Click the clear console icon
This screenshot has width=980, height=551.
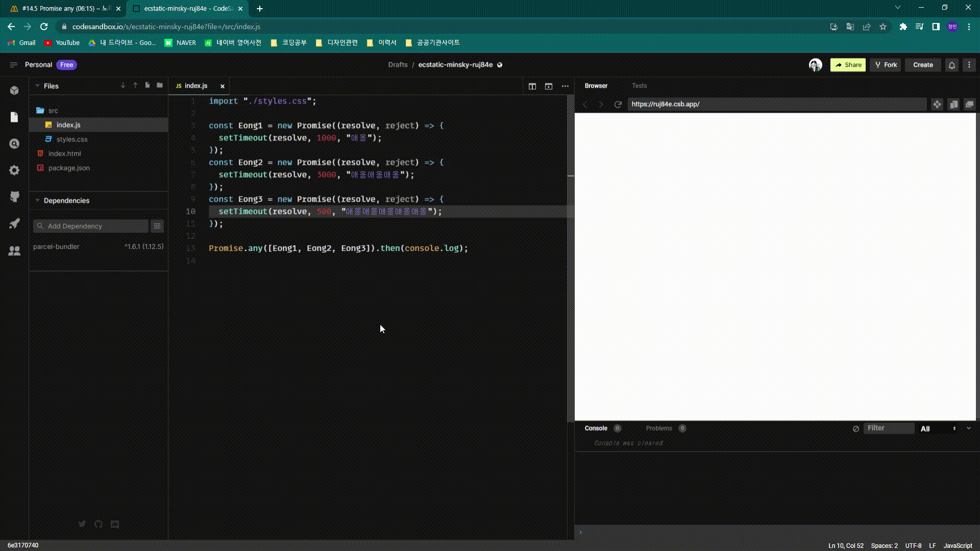pos(856,429)
